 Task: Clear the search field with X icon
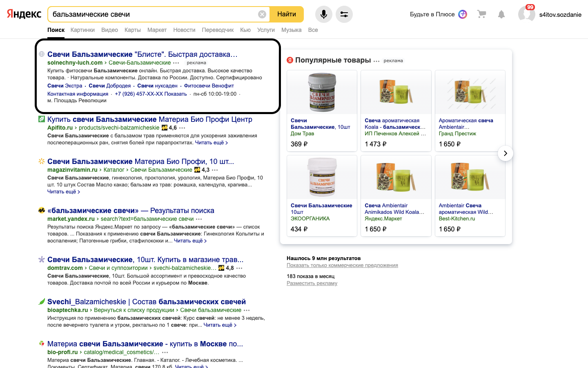coord(262,14)
